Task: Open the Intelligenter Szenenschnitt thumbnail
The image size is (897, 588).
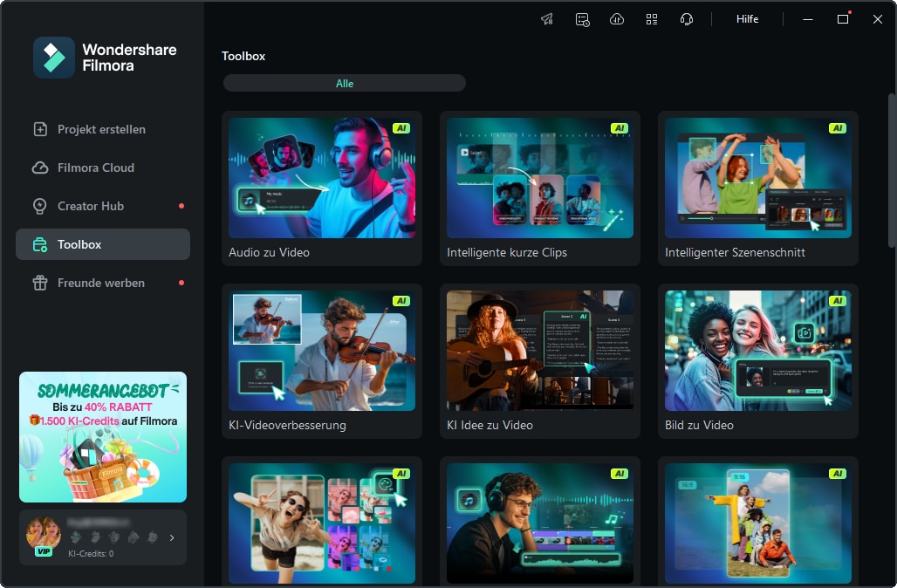Action: point(758,178)
